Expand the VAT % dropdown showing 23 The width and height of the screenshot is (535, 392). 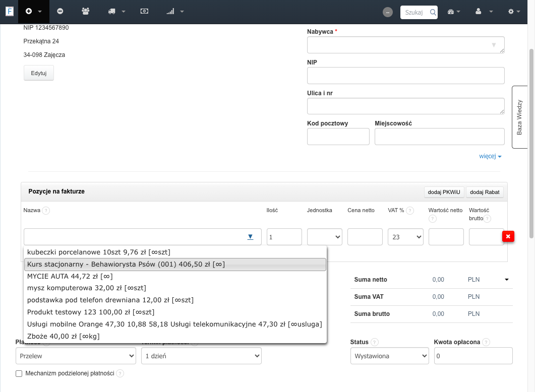[x=405, y=237]
